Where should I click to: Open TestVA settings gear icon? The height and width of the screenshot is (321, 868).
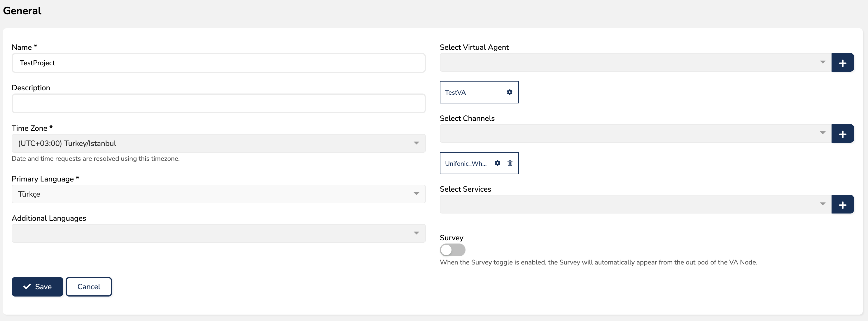tap(509, 92)
